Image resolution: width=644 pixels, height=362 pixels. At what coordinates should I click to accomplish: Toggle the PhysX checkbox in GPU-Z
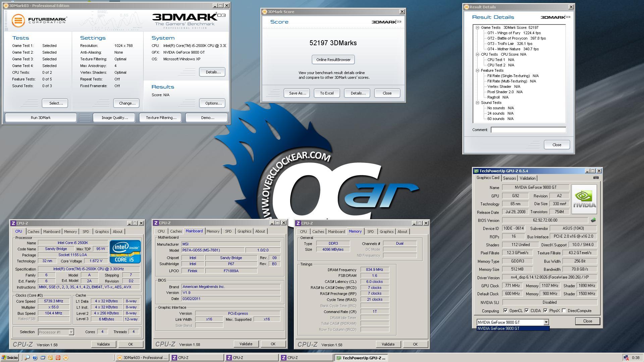(545, 311)
